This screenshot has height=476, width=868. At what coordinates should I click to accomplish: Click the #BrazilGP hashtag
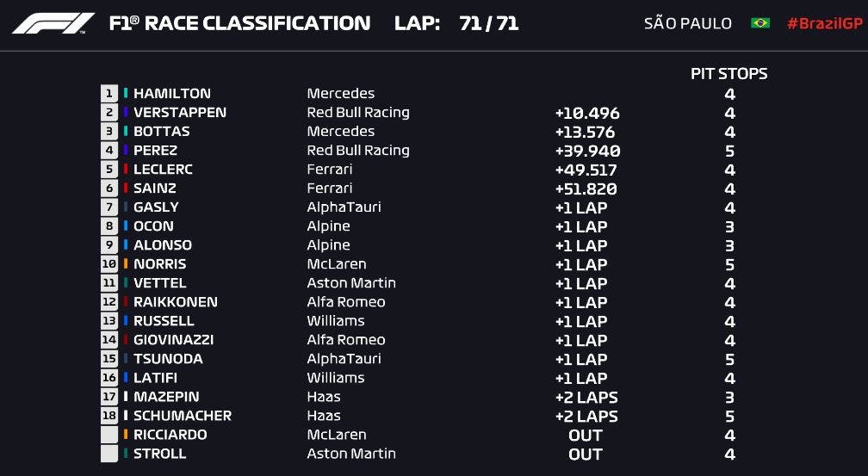823,23
